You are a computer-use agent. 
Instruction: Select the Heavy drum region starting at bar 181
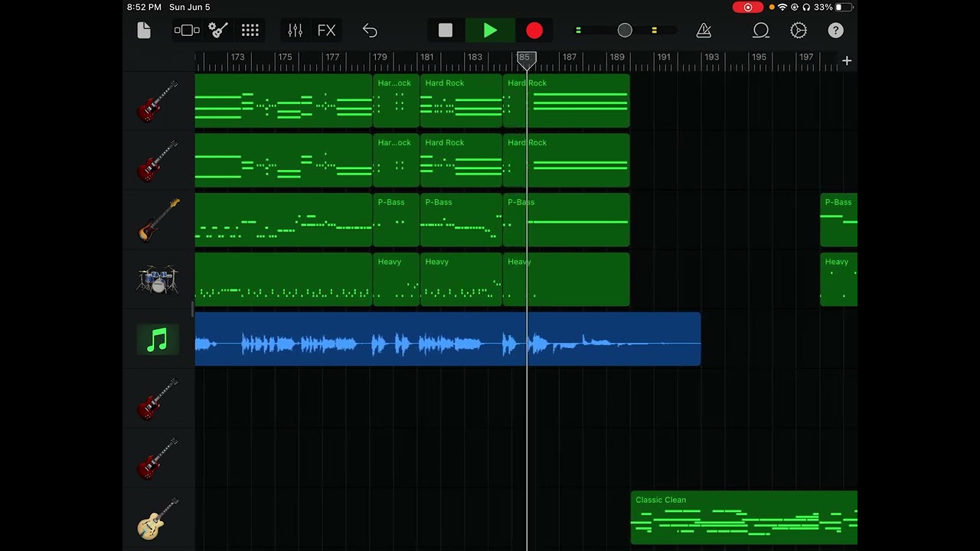[x=461, y=280]
